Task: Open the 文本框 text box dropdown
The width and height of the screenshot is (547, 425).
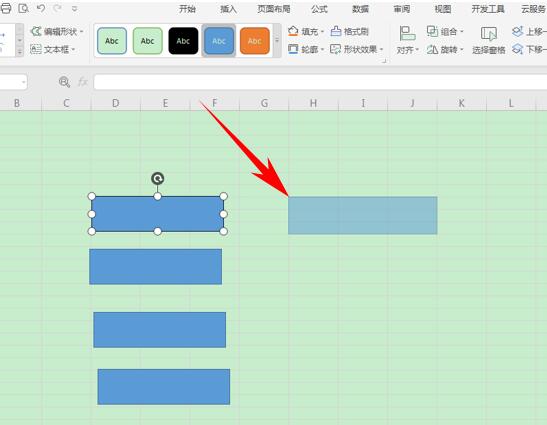Action: 53,49
